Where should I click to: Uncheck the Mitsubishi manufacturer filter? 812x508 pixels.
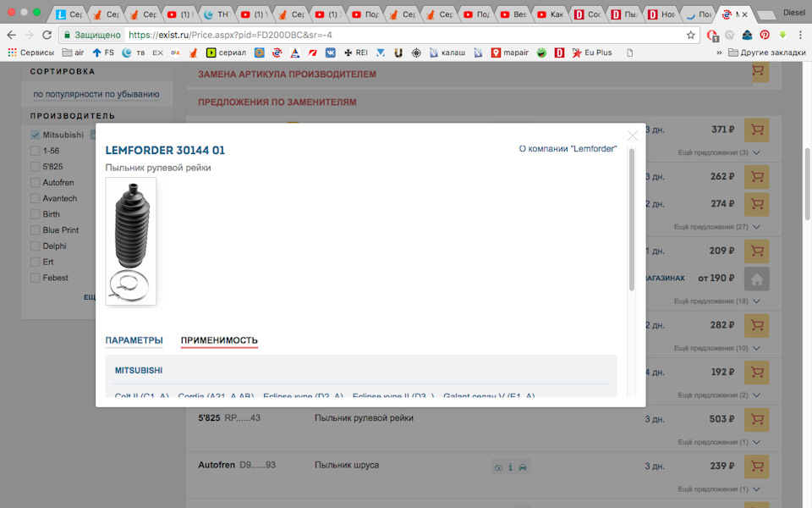tap(36, 135)
